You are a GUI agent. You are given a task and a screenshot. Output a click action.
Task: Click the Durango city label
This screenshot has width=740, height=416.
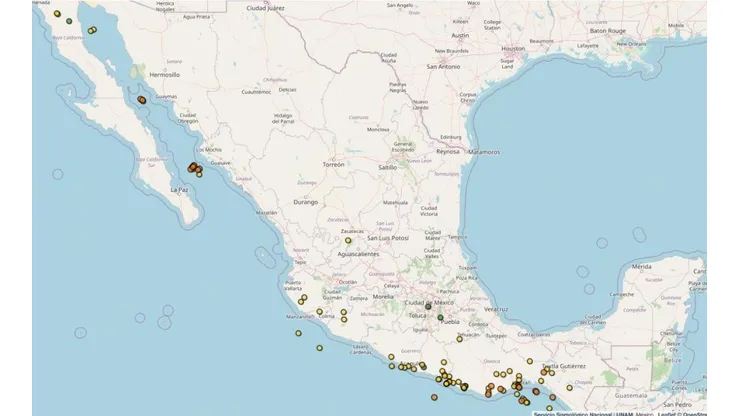pyautogui.click(x=306, y=202)
